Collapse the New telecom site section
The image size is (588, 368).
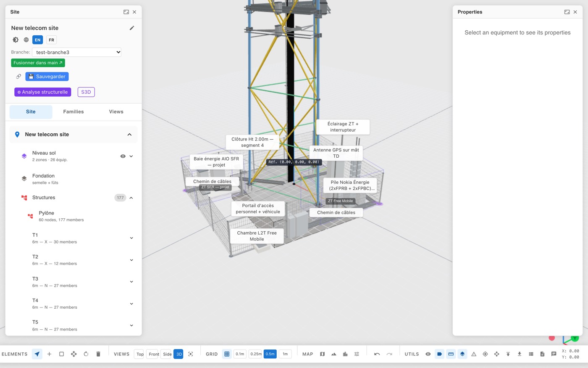(x=129, y=135)
